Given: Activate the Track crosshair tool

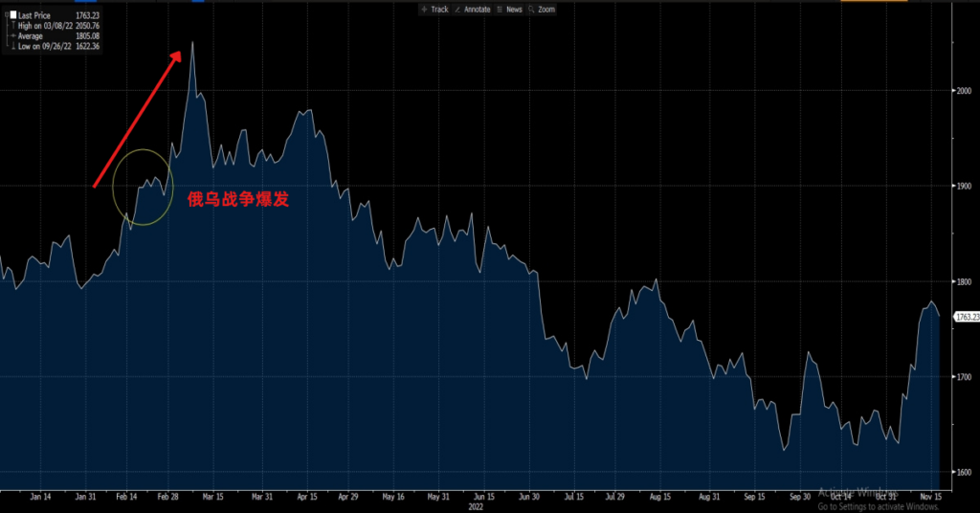Looking at the screenshot, I should [434, 9].
